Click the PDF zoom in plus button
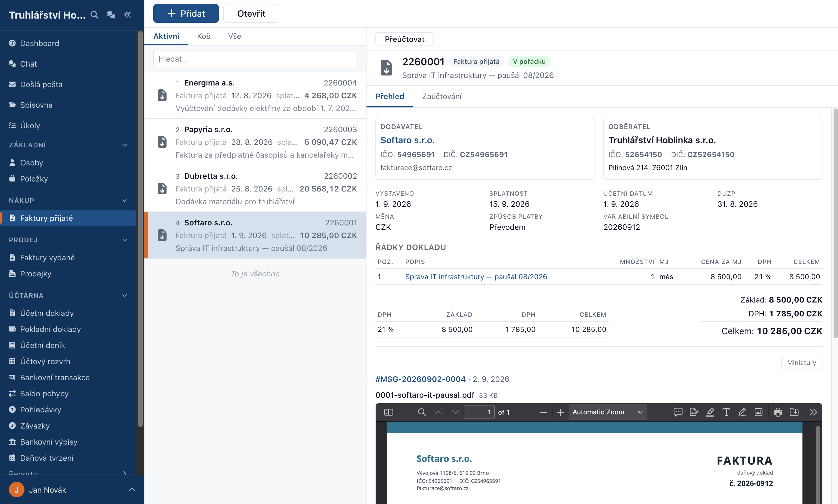 (561, 412)
